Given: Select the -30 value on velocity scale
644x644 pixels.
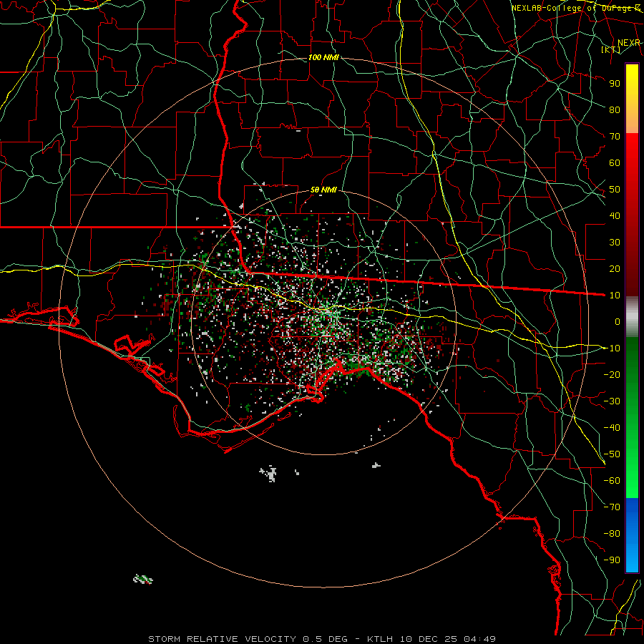Looking at the screenshot, I should tap(612, 401).
